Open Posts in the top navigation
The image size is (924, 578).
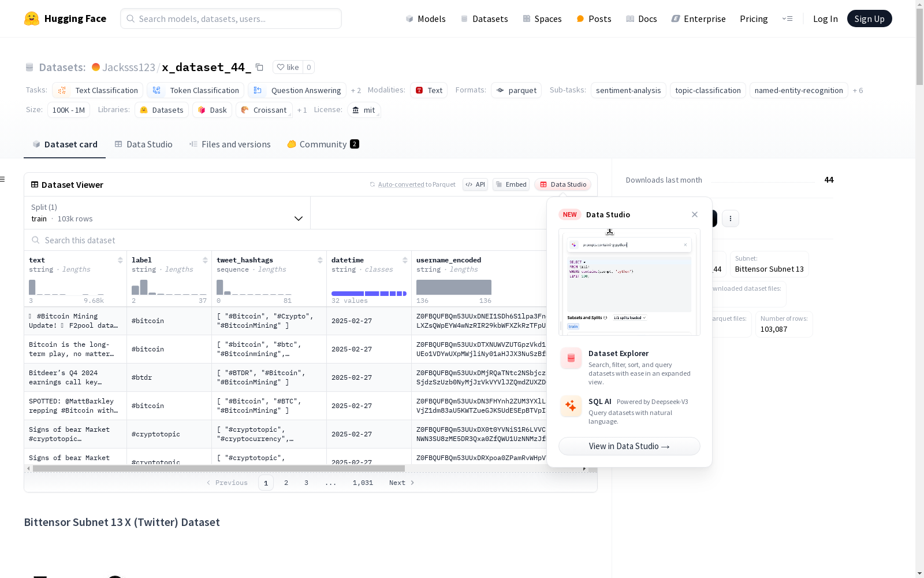(594, 18)
